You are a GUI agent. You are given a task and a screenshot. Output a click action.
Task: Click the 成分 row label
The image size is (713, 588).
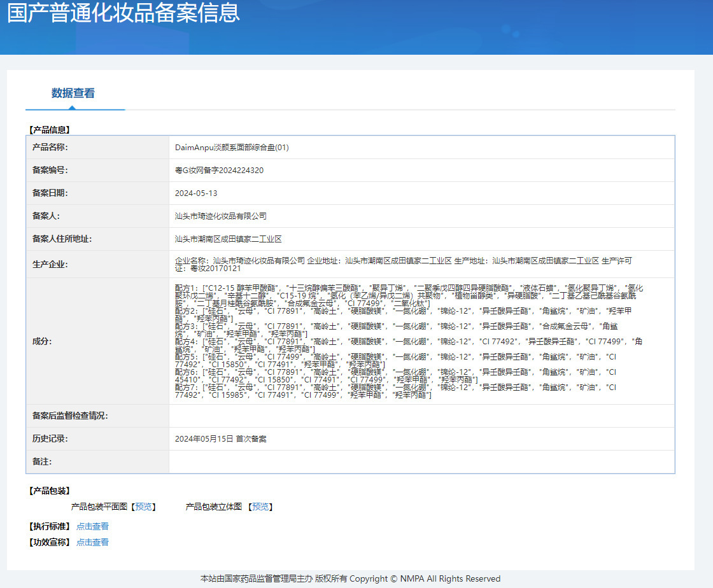click(x=42, y=341)
